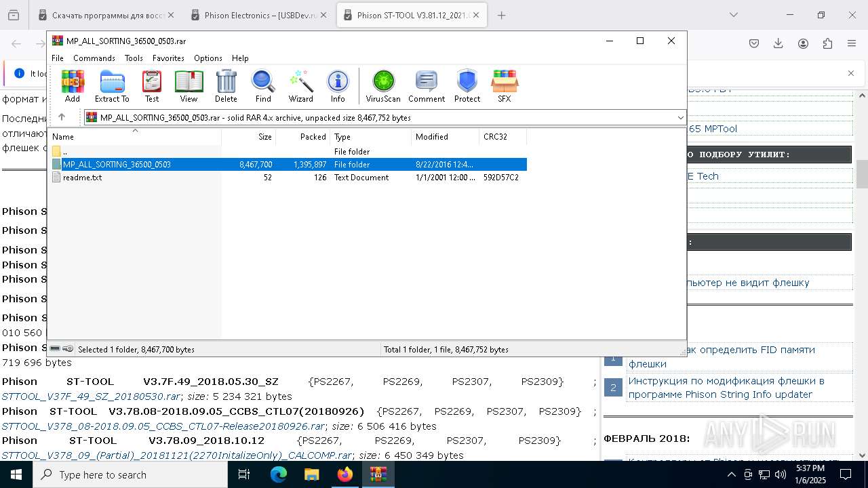
Task: Launch the Wizard tool
Action: (300, 86)
